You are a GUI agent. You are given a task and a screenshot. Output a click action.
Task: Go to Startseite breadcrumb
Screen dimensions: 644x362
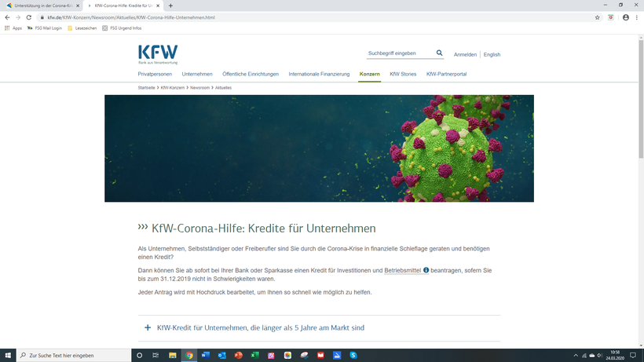click(147, 88)
